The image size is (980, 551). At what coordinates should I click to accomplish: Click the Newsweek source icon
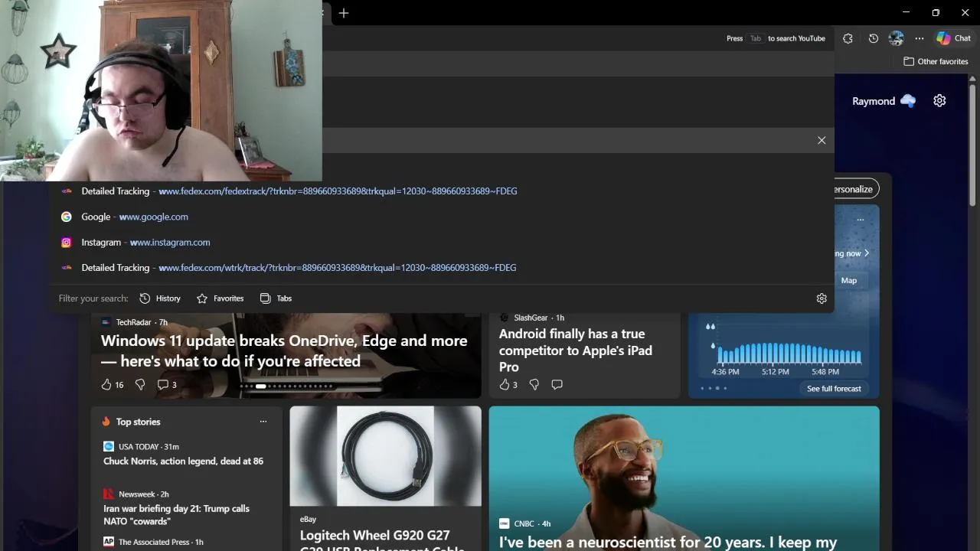109,494
